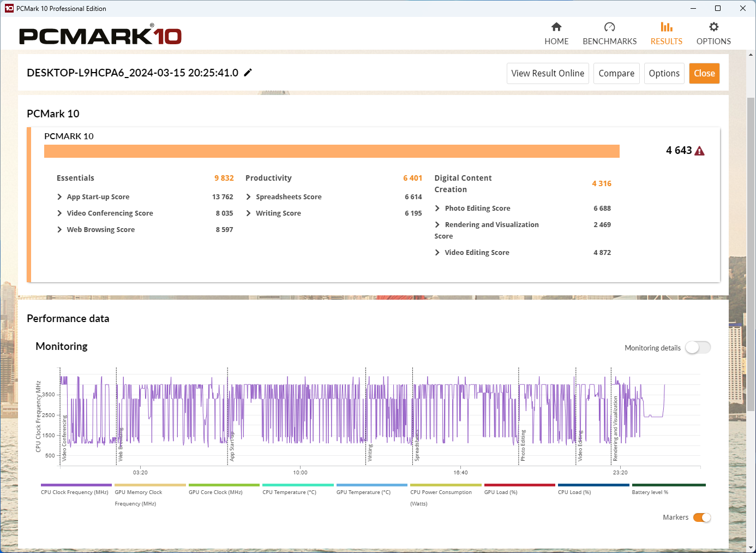Viewport: 756px width, 553px height.
Task: Click the red warning triangle beside score
Action: [699, 151]
